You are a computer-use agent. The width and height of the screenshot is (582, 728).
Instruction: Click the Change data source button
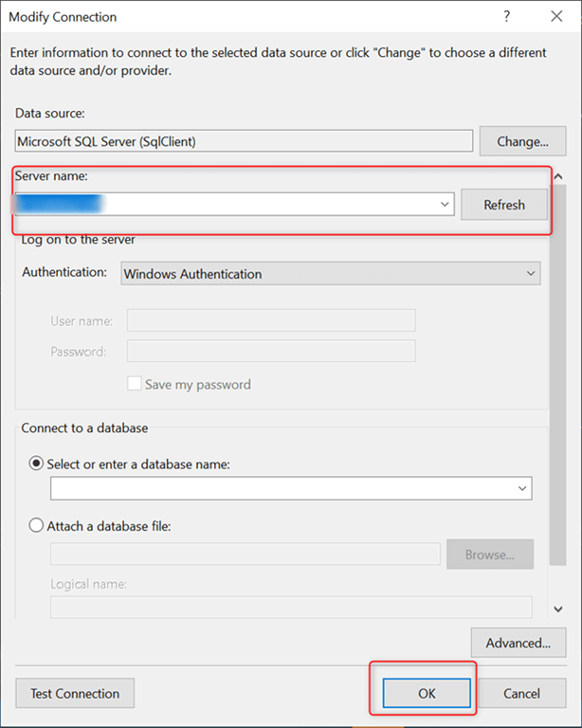click(522, 141)
